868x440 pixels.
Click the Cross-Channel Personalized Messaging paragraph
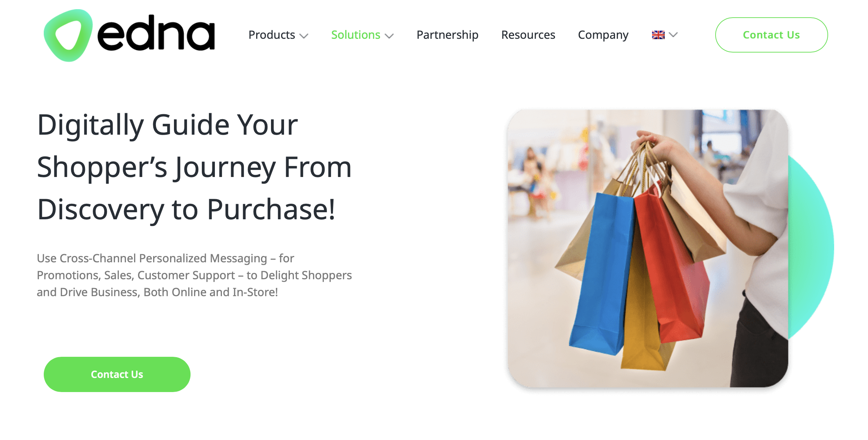pos(194,275)
